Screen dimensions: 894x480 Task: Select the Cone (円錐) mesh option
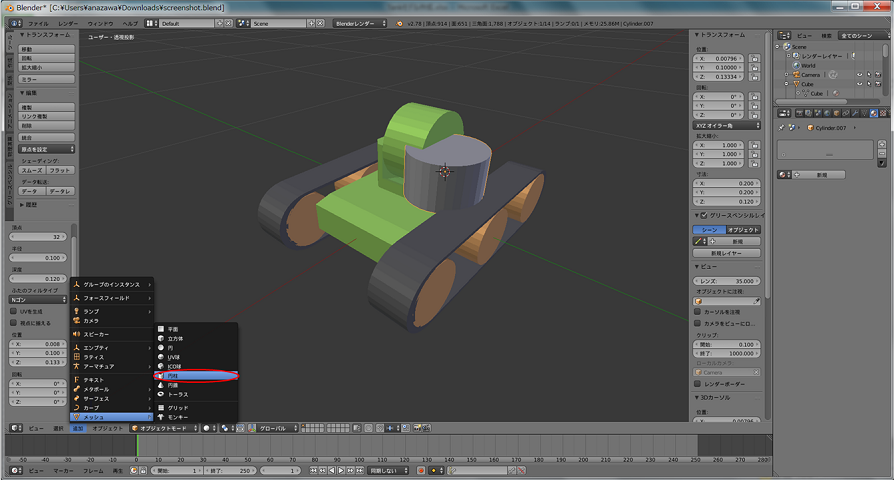tap(174, 385)
